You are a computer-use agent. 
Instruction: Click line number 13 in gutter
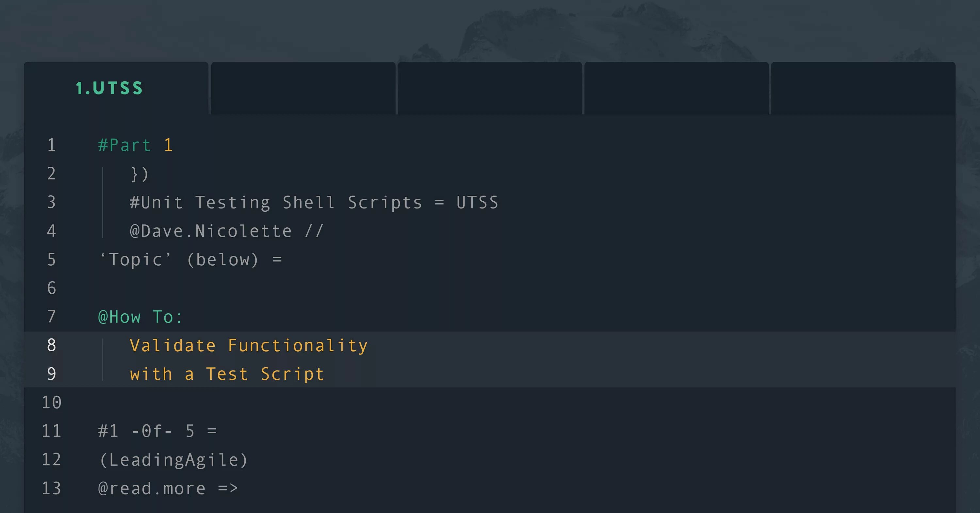point(52,488)
